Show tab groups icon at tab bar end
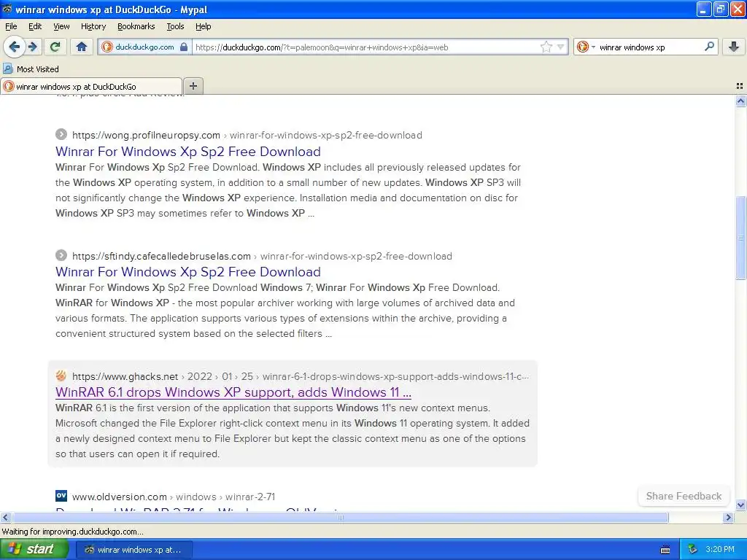Image resolution: width=747 pixels, height=560 pixels. tap(740, 86)
